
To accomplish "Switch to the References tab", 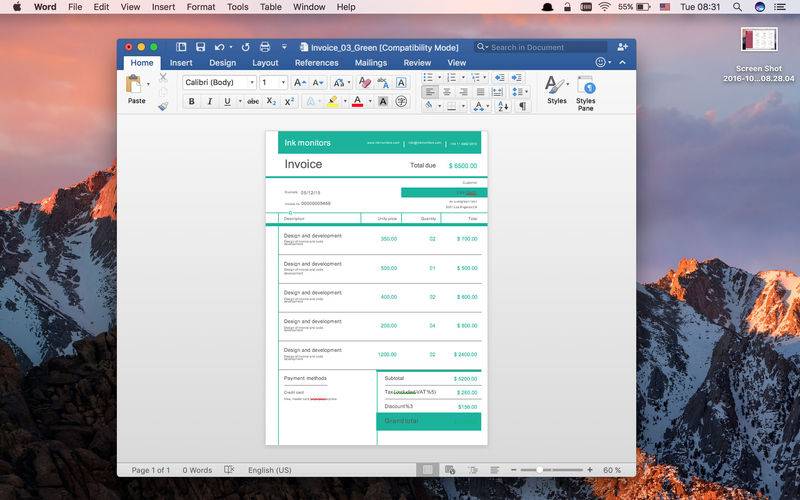I will click(316, 63).
